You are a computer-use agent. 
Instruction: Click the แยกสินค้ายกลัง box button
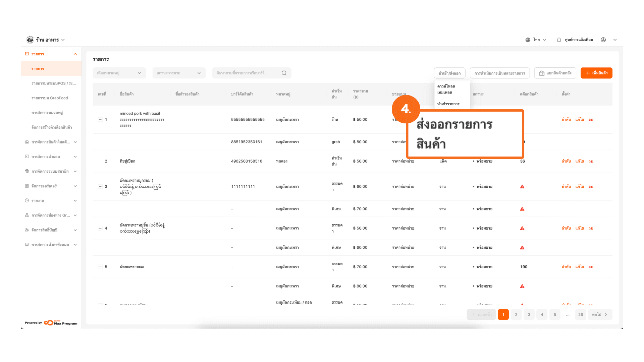click(x=555, y=73)
